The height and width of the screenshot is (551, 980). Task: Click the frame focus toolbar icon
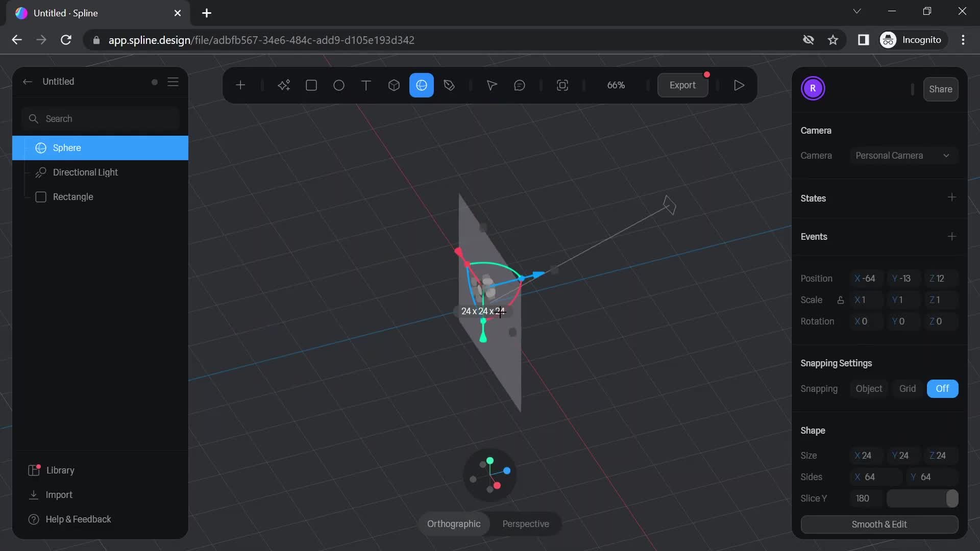(x=562, y=85)
